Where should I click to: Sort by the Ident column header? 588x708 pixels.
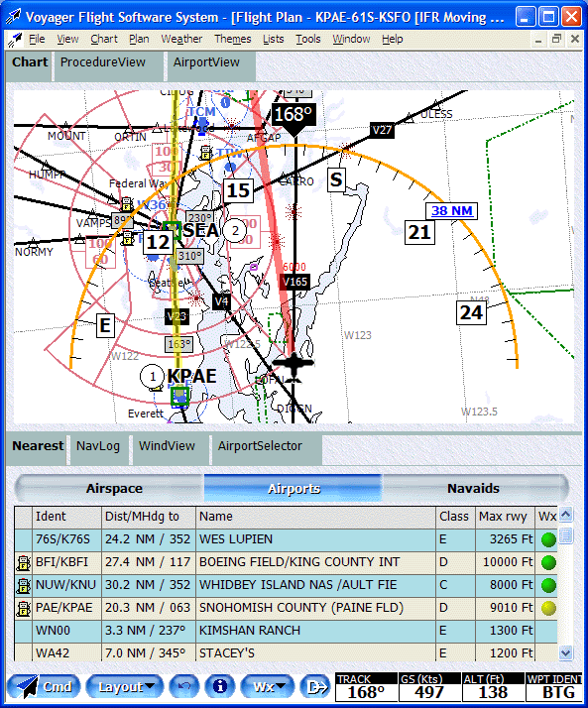pyautogui.click(x=66, y=517)
